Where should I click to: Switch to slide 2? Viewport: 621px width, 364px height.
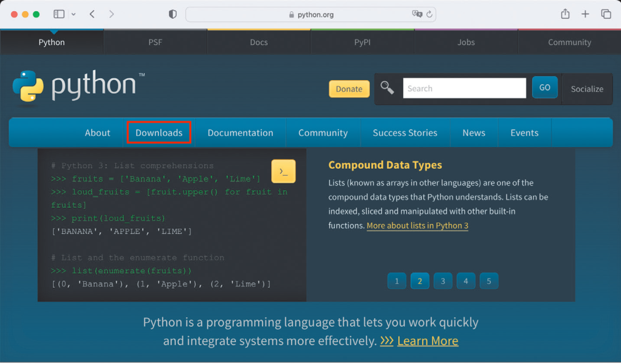click(x=420, y=281)
